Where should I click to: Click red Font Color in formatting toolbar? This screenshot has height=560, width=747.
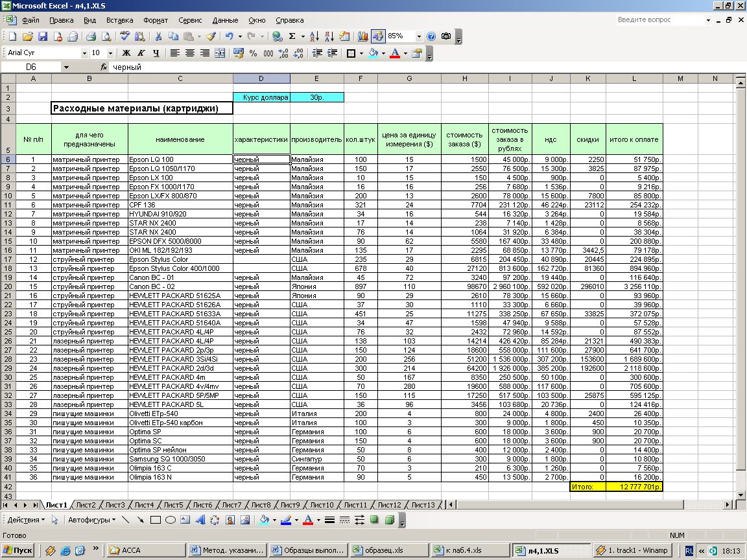[395, 53]
